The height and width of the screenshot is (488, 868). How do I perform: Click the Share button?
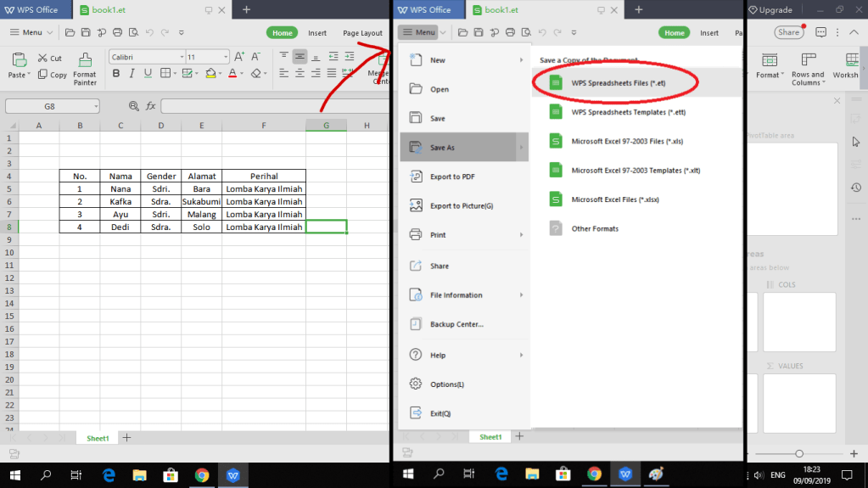pos(788,32)
